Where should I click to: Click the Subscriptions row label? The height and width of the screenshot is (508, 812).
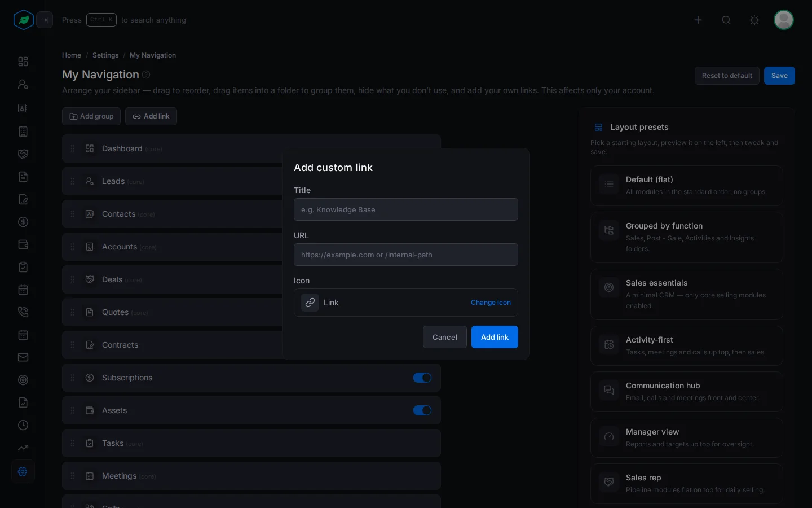coord(127,378)
